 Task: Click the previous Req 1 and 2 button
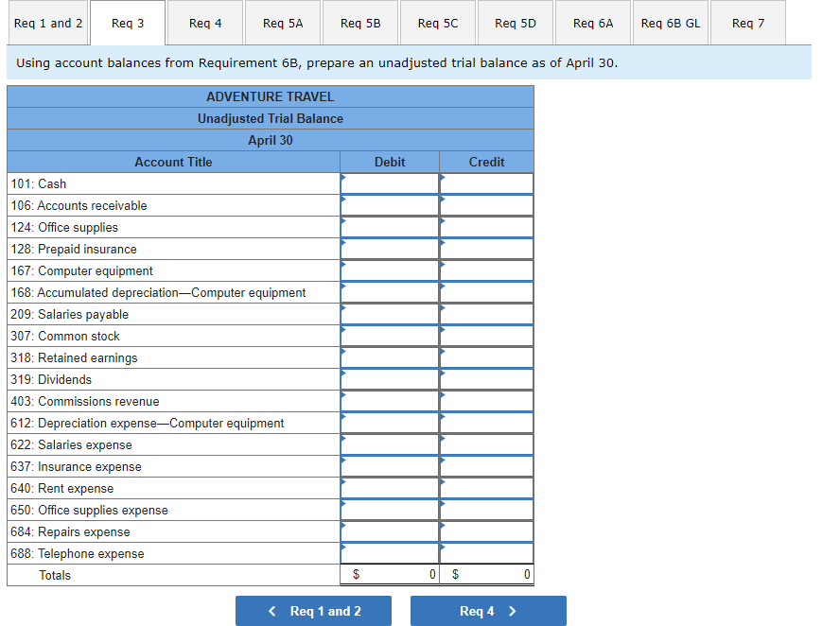click(313, 611)
